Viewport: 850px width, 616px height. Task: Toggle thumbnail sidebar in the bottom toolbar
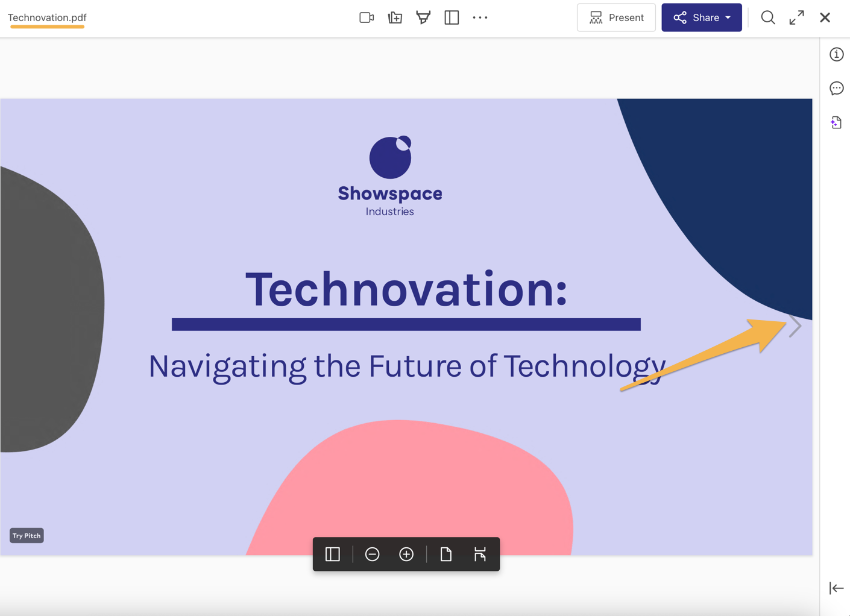tap(333, 554)
